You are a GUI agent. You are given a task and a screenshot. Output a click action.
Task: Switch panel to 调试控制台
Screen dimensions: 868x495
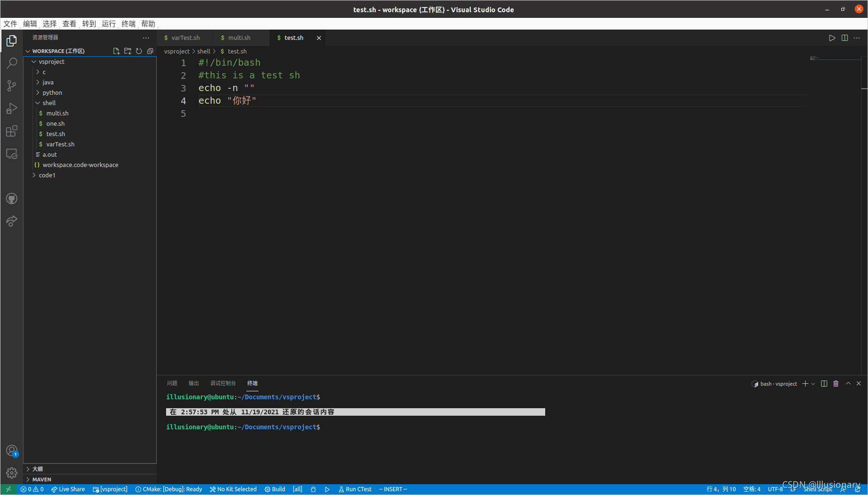[223, 383]
